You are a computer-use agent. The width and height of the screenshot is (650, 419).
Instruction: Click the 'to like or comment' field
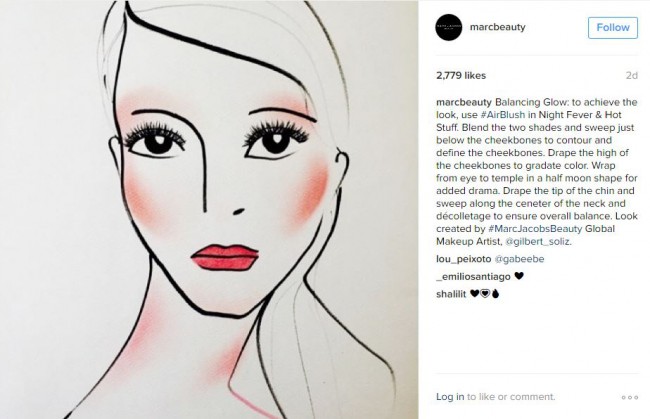[x=511, y=397]
